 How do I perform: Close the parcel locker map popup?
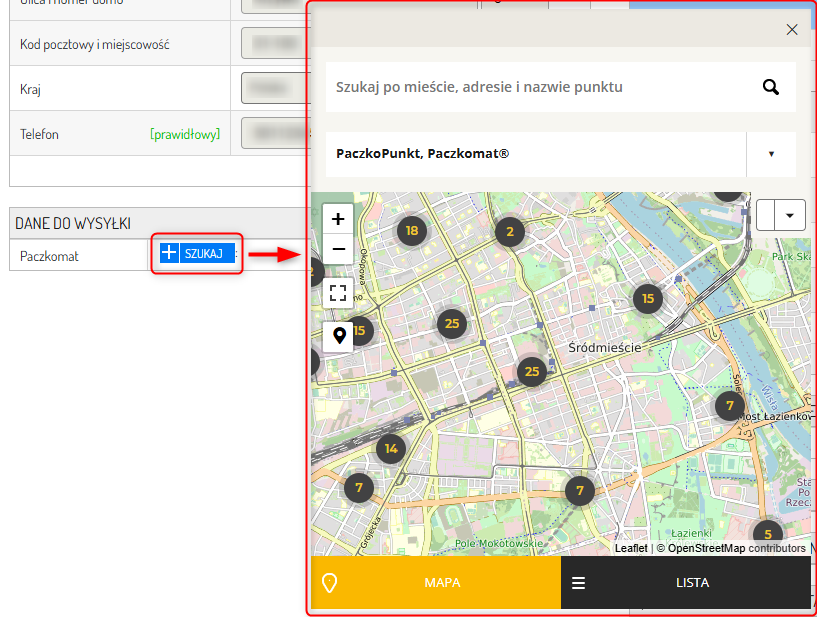tap(792, 30)
